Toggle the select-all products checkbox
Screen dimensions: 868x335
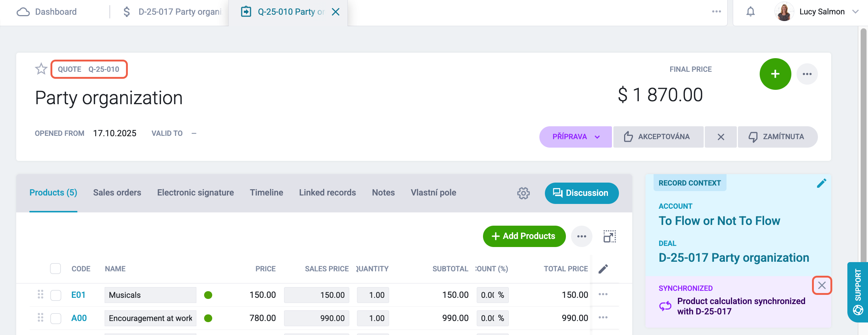(x=56, y=269)
